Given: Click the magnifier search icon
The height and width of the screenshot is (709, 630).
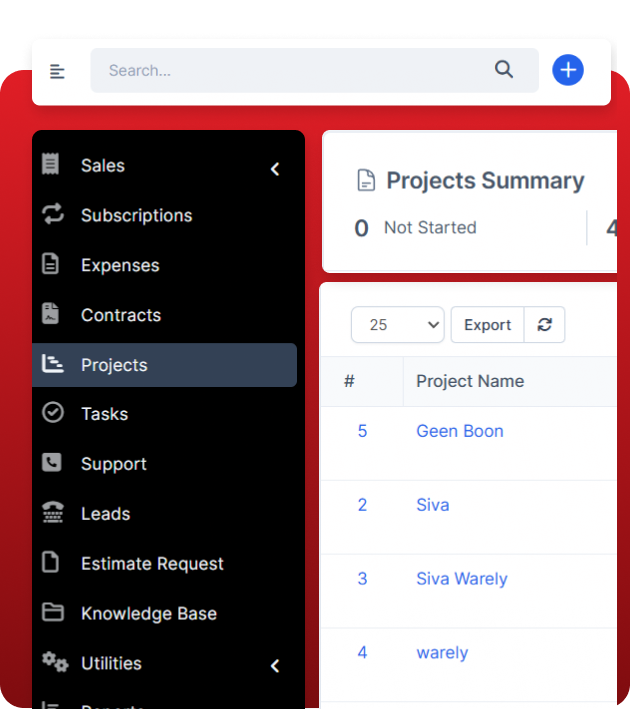Looking at the screenshot, I should click(504, 70).
